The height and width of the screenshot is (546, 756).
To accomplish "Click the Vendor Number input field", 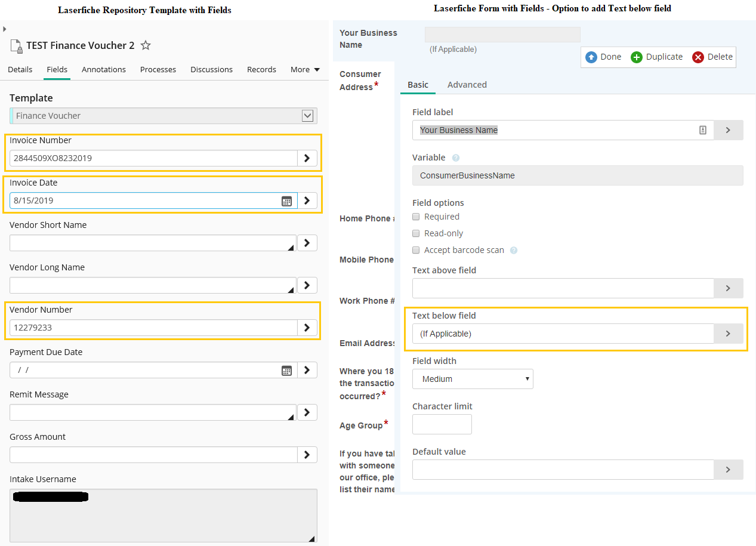I will pos(153,328).
